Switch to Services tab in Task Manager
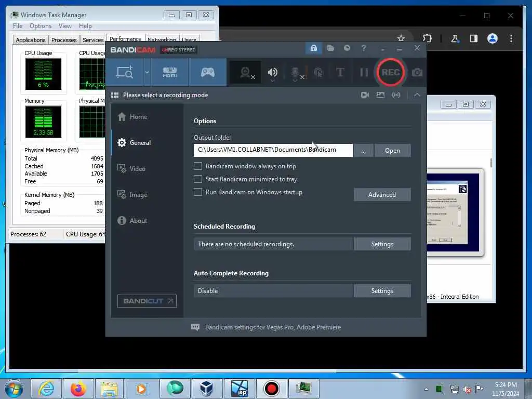 tap(93, 40)
